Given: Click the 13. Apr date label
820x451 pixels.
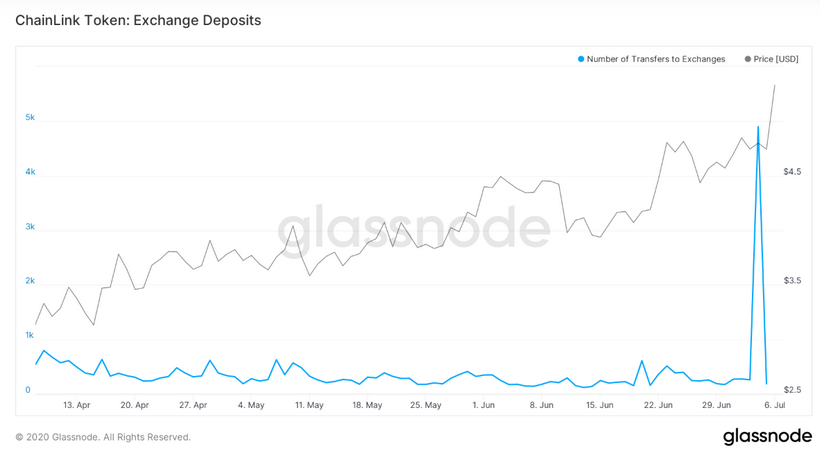Looking at the screenshot, I should click(77, 405).
